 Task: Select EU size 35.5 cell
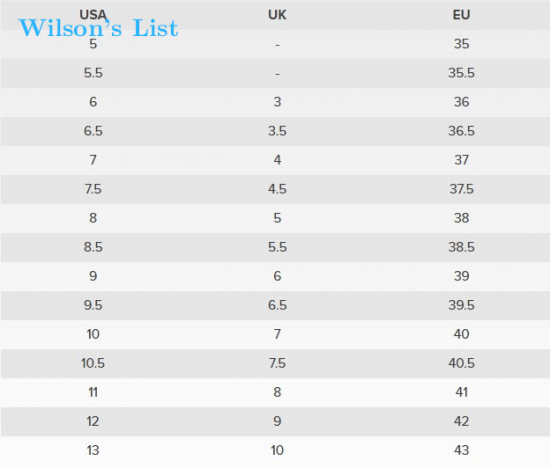[461, 73]
